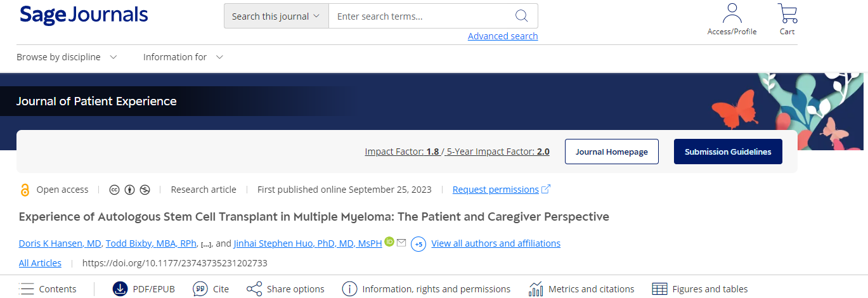
Task: Click the author email envelope icon
Action: coord(401,243)
